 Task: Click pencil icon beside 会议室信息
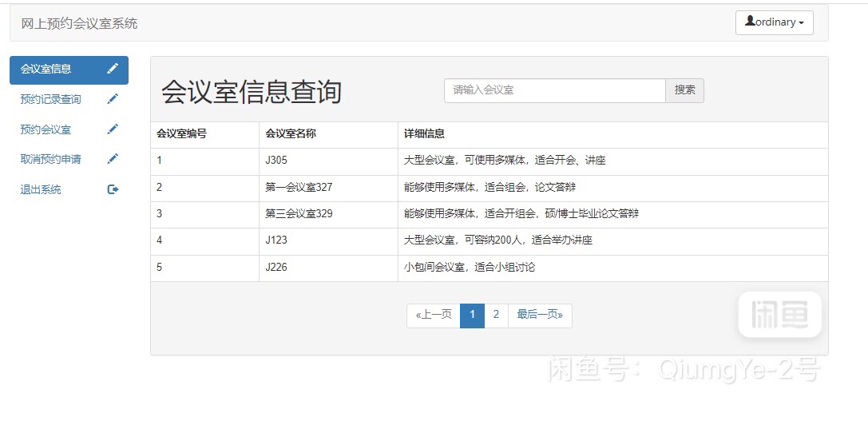click(113, 69)
